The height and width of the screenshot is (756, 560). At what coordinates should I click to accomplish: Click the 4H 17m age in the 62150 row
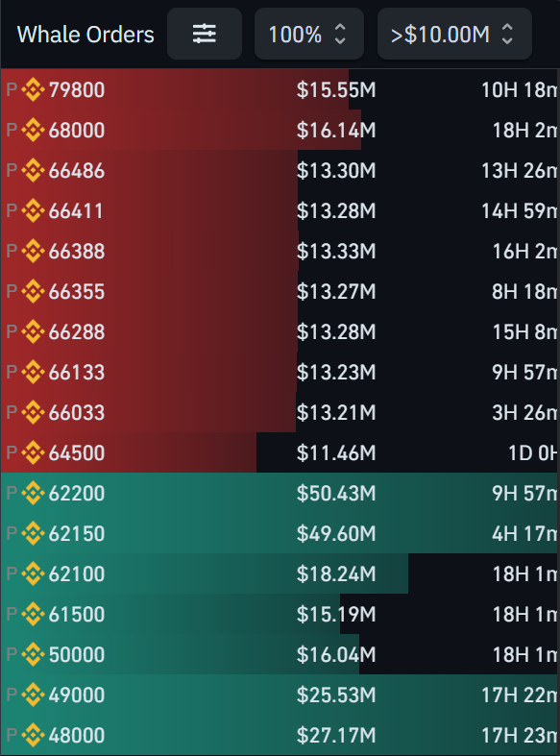(x=525, y=534)
